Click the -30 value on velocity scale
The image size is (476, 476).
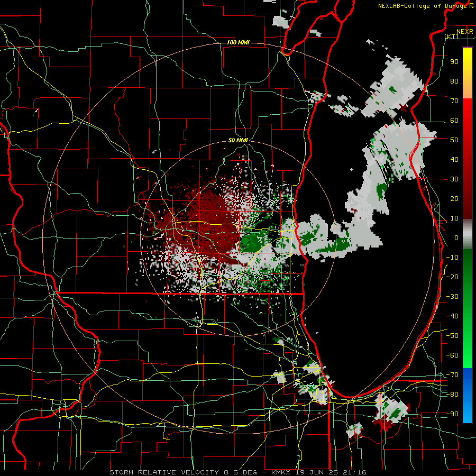(452, 297)
